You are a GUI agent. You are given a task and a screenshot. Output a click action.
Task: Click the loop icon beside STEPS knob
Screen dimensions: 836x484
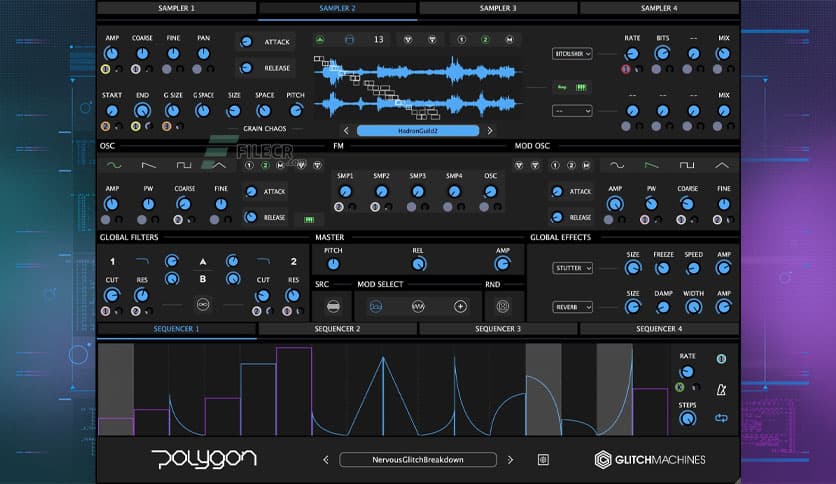(x=721, y=418)
